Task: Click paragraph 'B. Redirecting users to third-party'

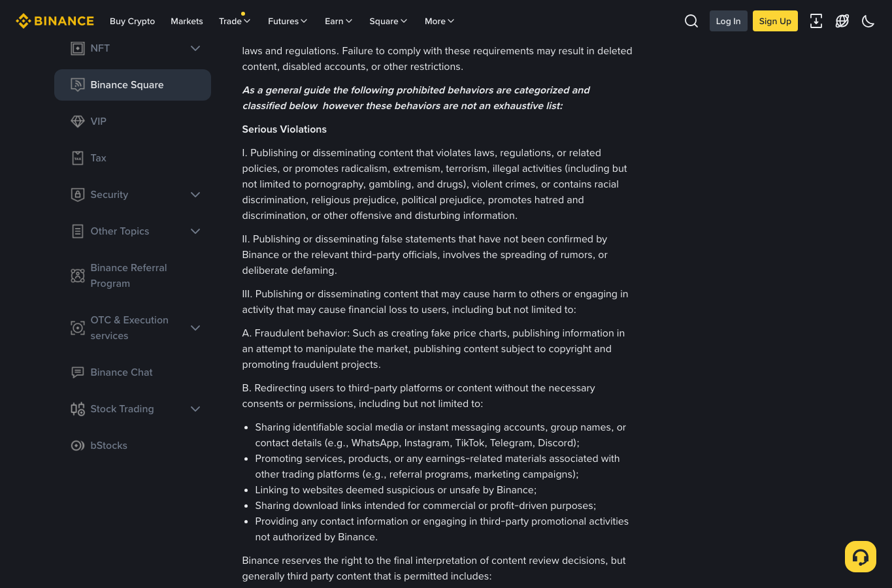Action: pos(419,396)
